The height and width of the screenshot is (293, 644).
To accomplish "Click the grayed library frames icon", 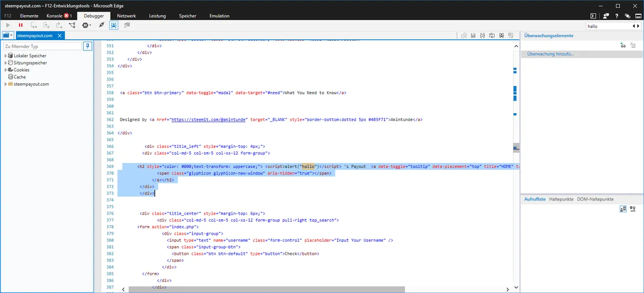I will (x=127, y=25).
